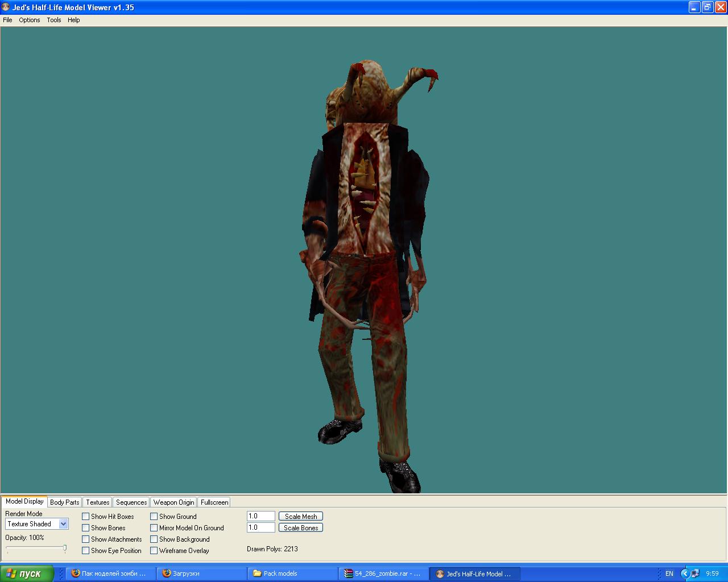The height and width of the screenshot is (582, 728).
Task: Enable Show Attachments checkbox
Action: (86, 539)
